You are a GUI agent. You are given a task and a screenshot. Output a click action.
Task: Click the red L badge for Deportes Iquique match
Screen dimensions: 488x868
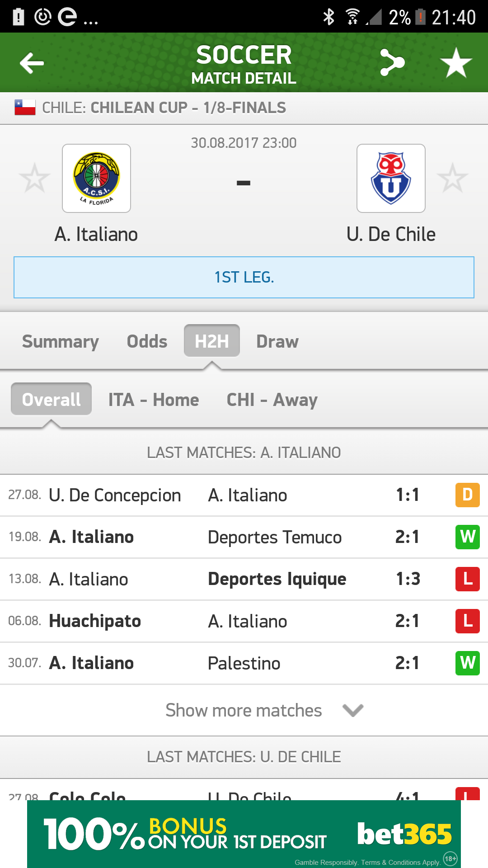point(468,579)
